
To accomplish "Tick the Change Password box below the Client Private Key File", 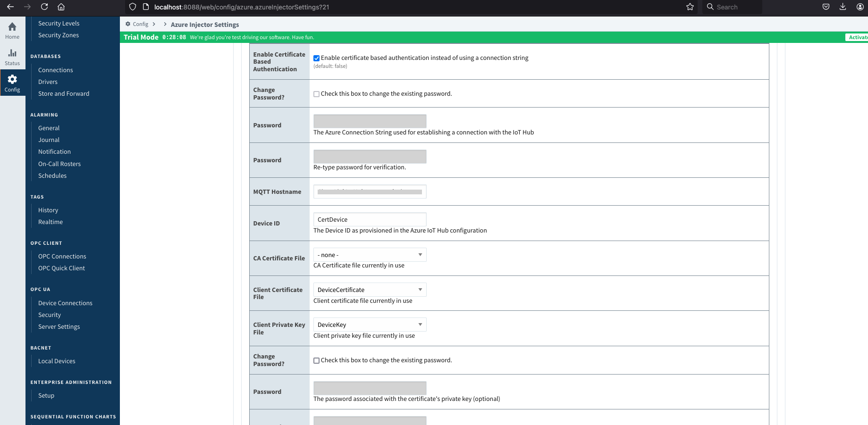I will pyautogui.click(x=317, y=360).
